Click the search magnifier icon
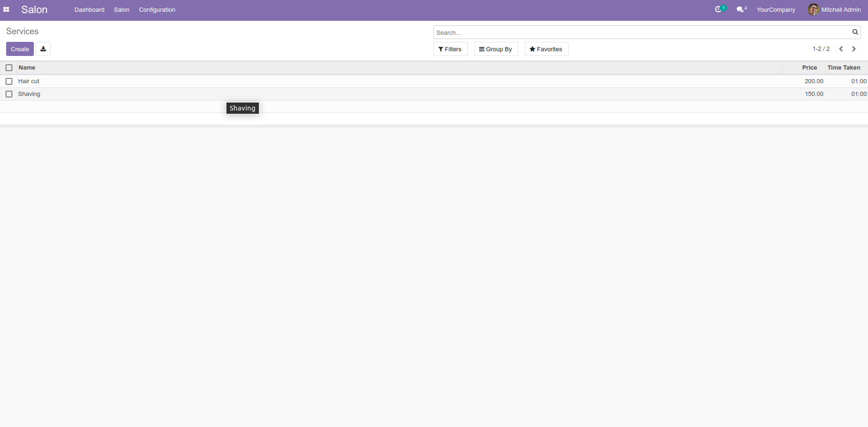This screenshot has width=868, height=427. [855, 32]
